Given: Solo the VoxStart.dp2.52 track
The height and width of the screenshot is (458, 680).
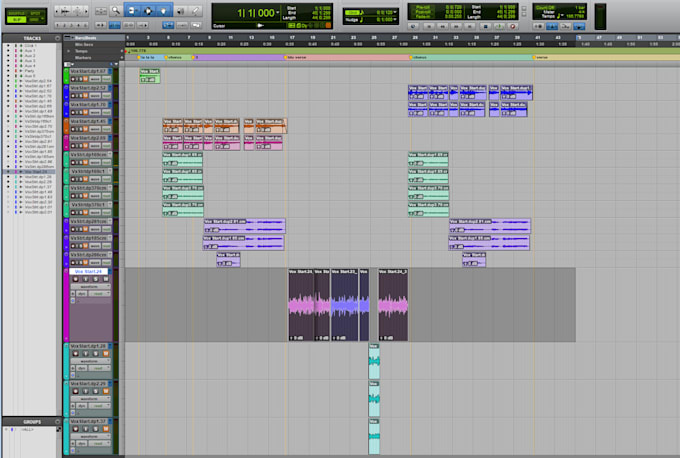Looking at the screenshot, I should coord(79,95).
